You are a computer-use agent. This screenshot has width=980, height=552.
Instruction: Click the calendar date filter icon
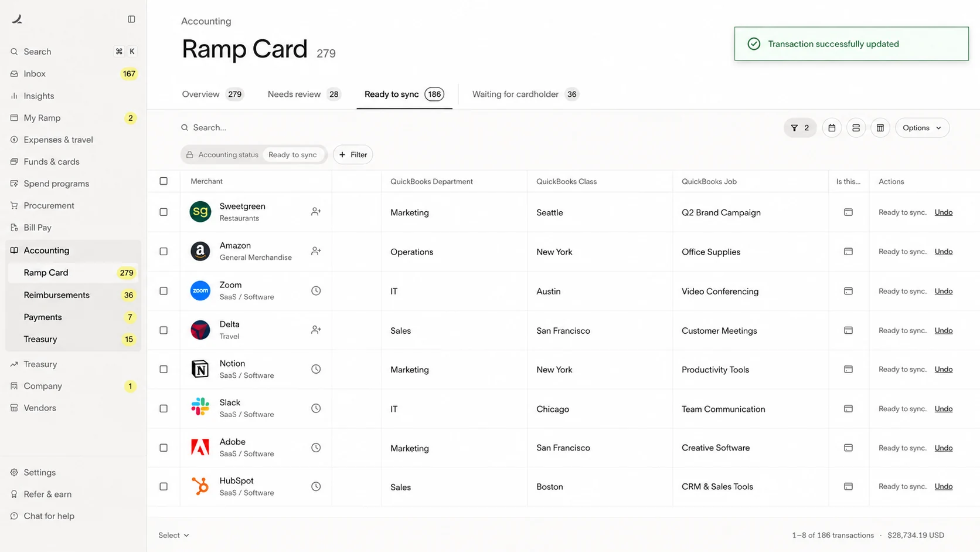tap(832, 128)
